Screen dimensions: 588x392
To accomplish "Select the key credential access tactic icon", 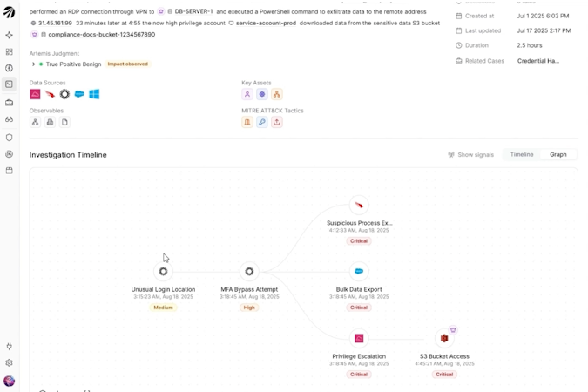I will [262, 122].
